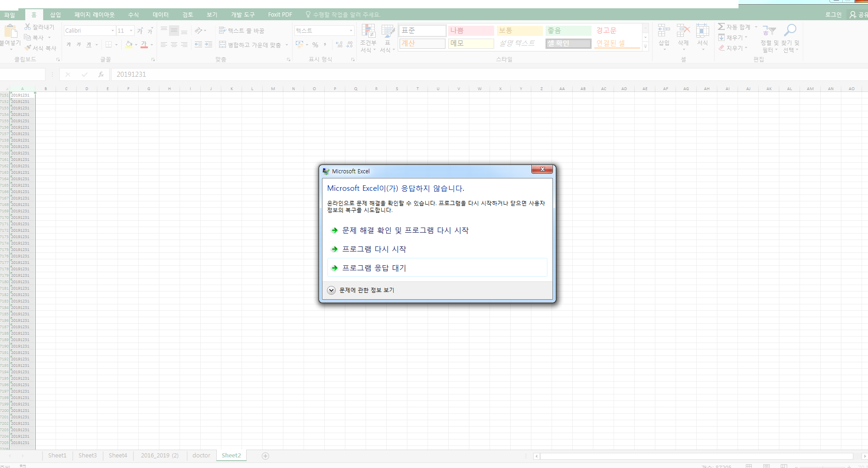Toggle the middle vertical align button
The height and width of the screenshot is (468, 868).
[x=174, y=31]
